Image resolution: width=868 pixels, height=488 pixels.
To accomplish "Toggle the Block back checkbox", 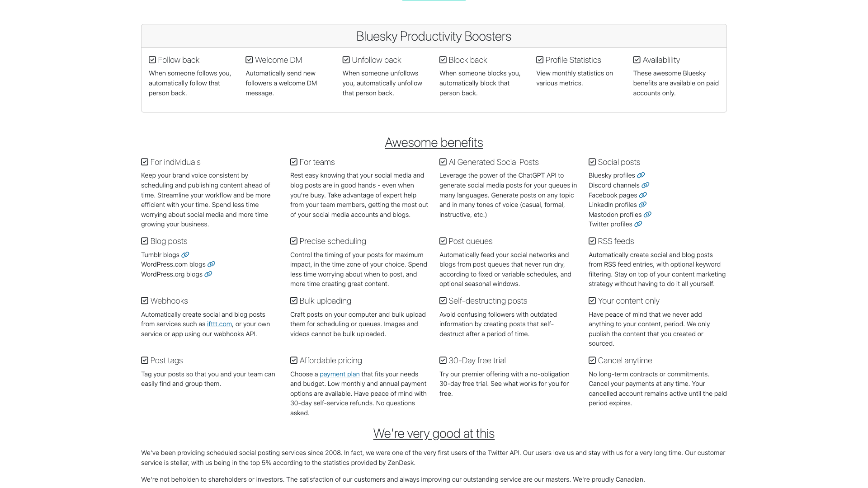I will (443, 60).
